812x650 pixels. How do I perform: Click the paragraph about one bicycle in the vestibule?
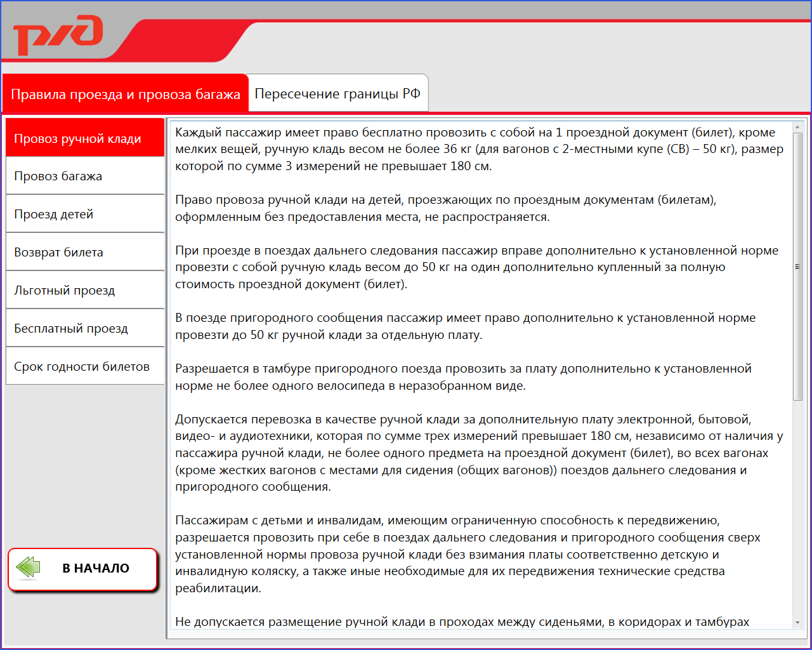(x=463, y=377)
